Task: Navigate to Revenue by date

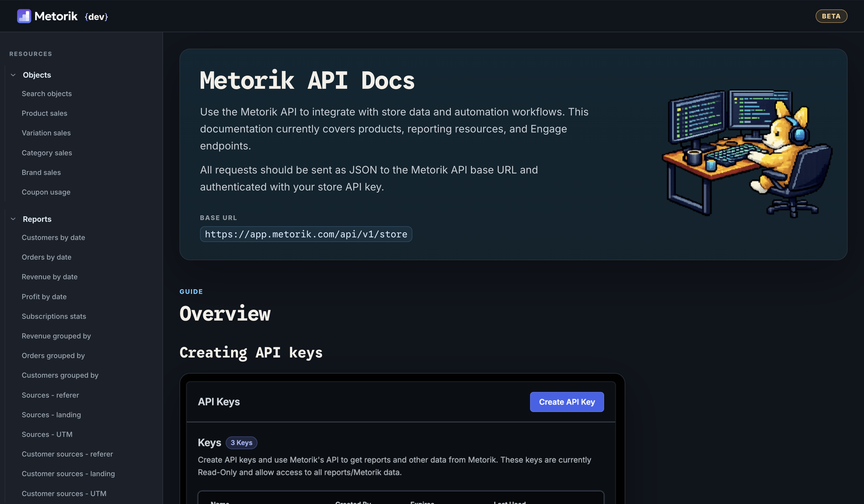Action: 49,277
